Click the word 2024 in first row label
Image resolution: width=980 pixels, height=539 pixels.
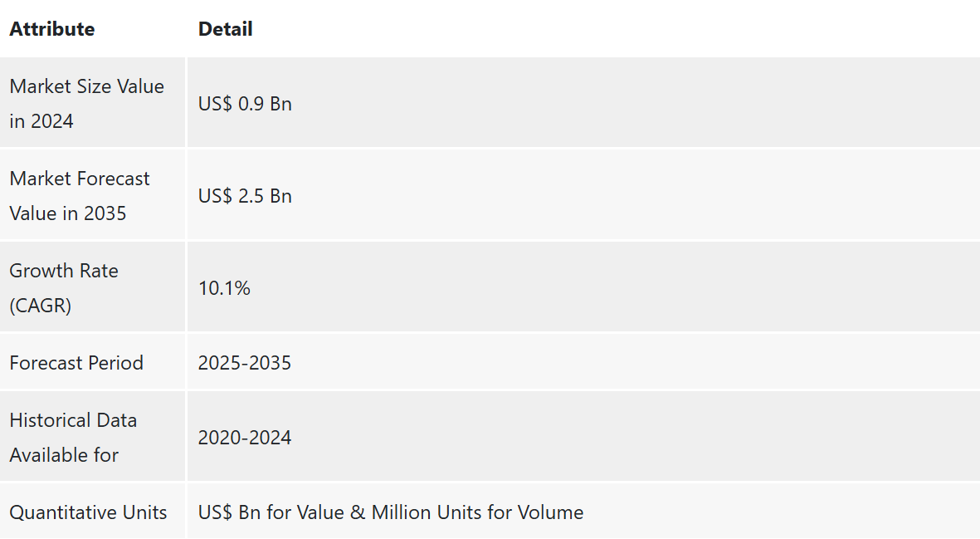[x=52, y=120]
